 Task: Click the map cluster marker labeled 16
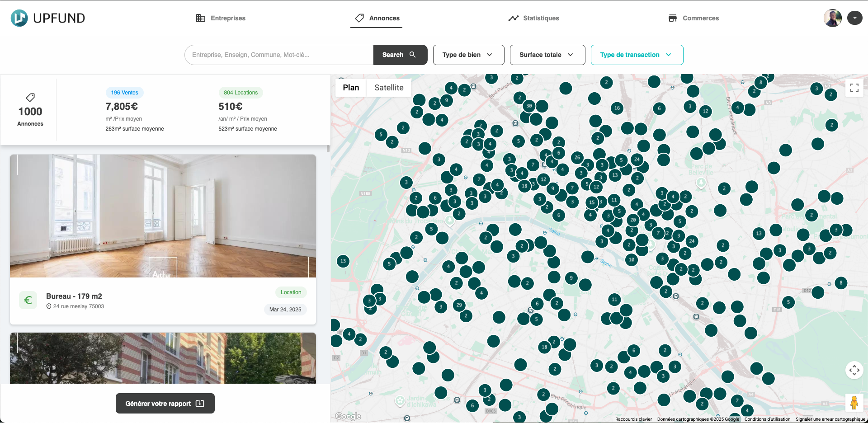point(617,108)
